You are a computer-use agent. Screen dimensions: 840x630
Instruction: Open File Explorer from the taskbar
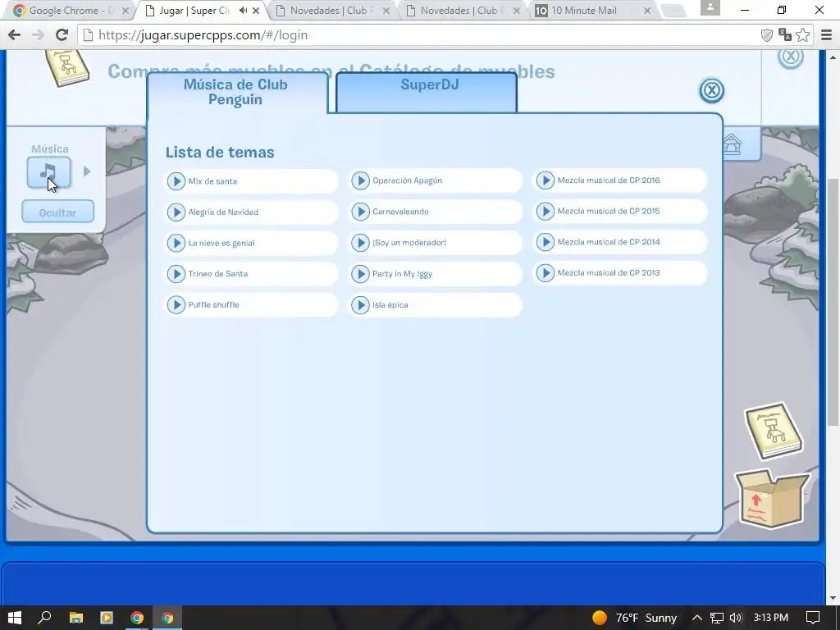[x=76, y=618]
